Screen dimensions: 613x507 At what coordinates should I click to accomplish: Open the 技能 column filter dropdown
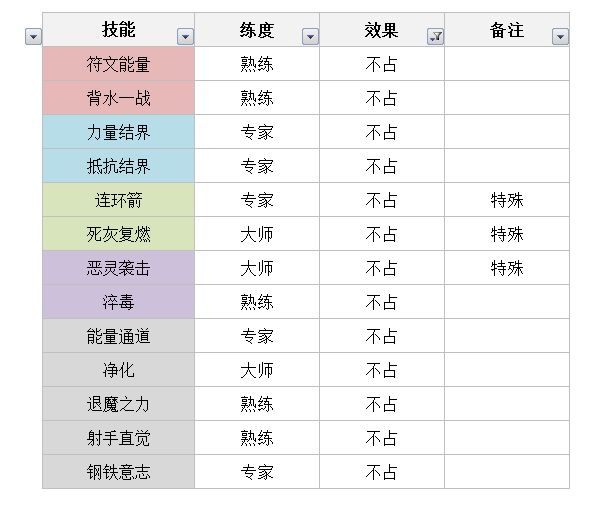tap(185, 37)
